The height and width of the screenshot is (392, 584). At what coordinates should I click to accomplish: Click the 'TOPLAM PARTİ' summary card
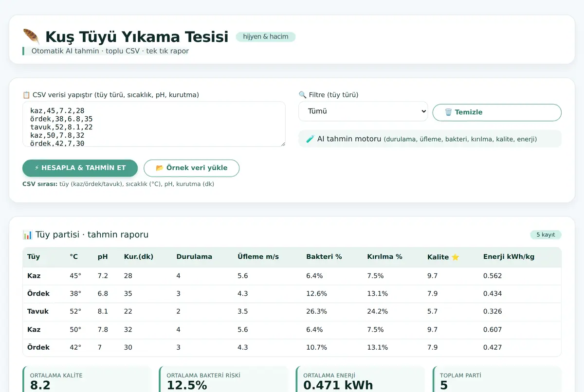tap(497, 379)
